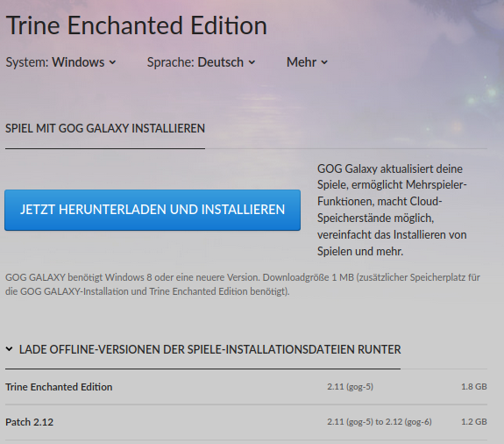Click the GOG GALAXY Windows 8 requirement note
Viewport: 504px width, 444px height.
click(243, 284)
